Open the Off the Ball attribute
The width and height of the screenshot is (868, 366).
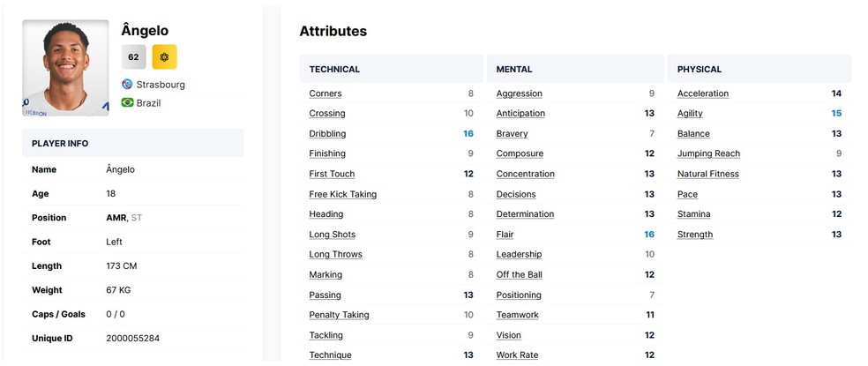click(x=519, y=275)
